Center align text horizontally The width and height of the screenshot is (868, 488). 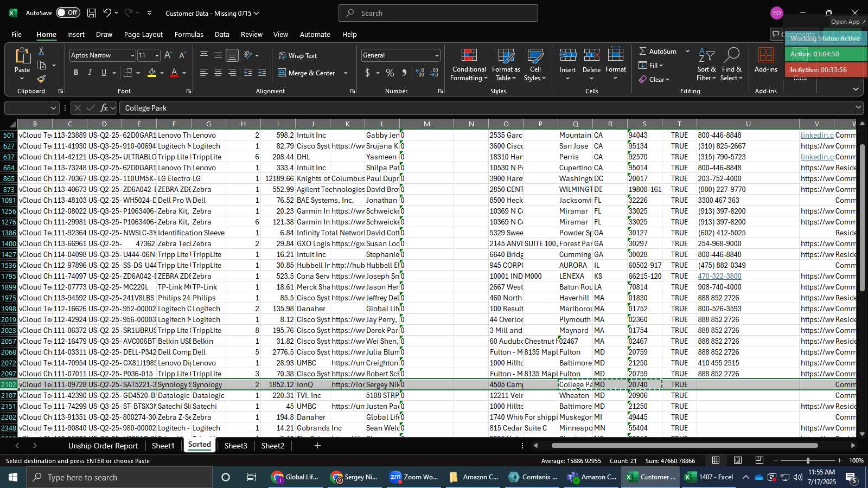[218, 73]
